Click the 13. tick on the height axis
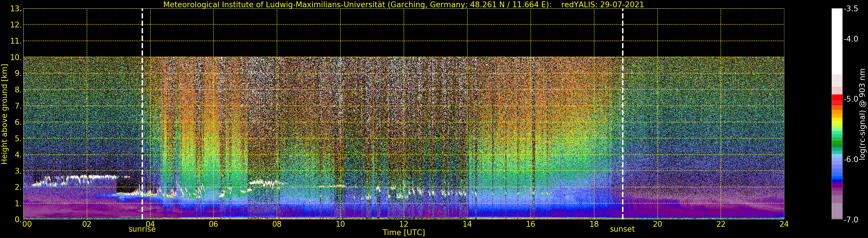The width and height of the screenshot is (868, 238). pos(16,9)
